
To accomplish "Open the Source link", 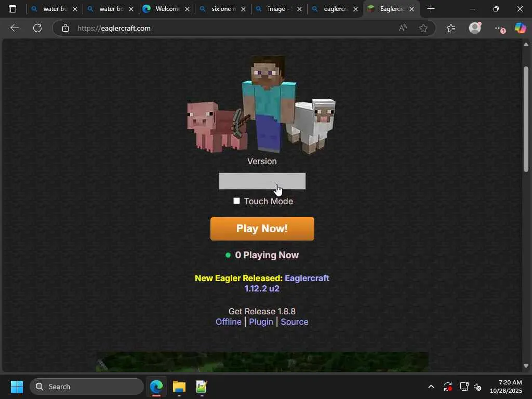I will pos(295,322).
